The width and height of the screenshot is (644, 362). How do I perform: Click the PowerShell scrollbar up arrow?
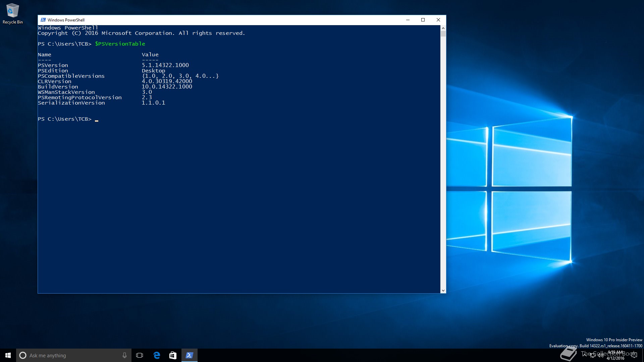click(x=443, y=28)
